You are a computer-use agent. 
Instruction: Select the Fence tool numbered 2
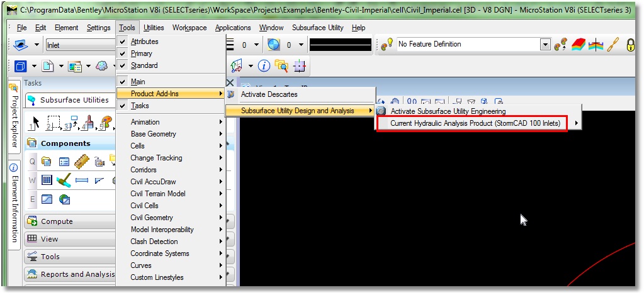53,122
